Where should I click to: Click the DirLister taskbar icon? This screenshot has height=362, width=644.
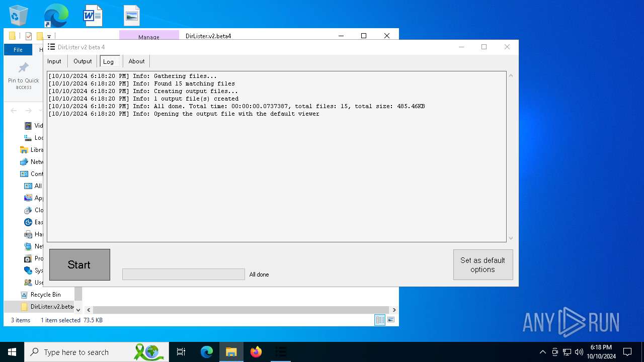(x=281, y=352)
